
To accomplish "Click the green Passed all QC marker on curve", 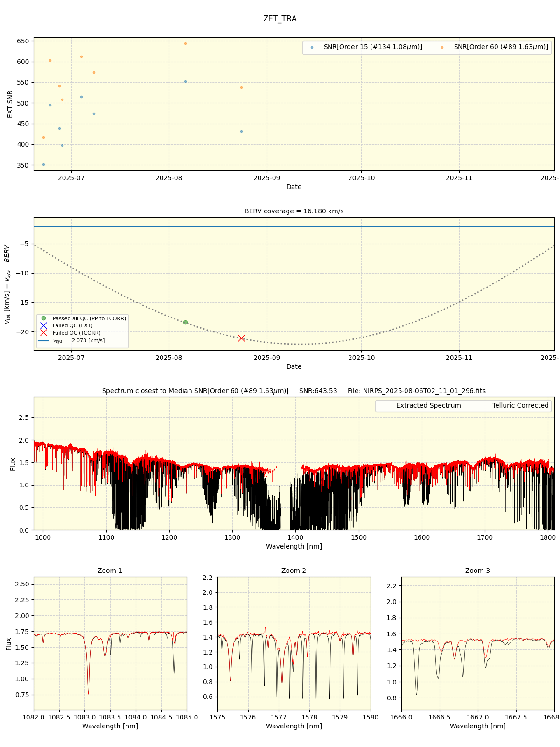I will (x=185, y=323).
